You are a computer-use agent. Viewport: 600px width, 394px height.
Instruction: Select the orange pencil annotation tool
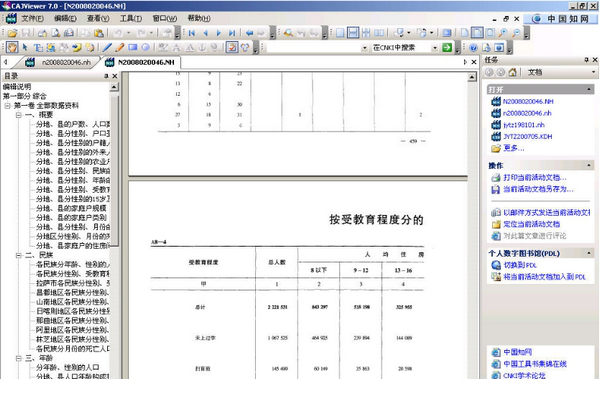click(120, 47)
